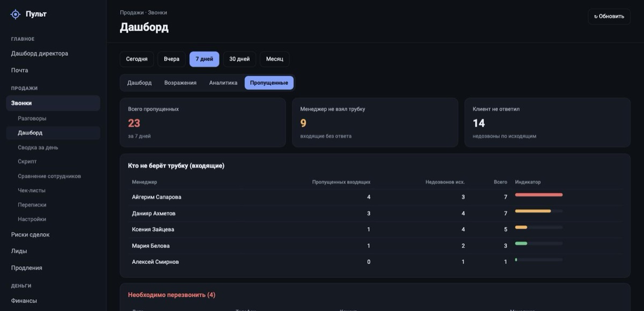Refresh the dashboard with Обновить button
This screenshot has width=644, height=311.
(609, 16)
